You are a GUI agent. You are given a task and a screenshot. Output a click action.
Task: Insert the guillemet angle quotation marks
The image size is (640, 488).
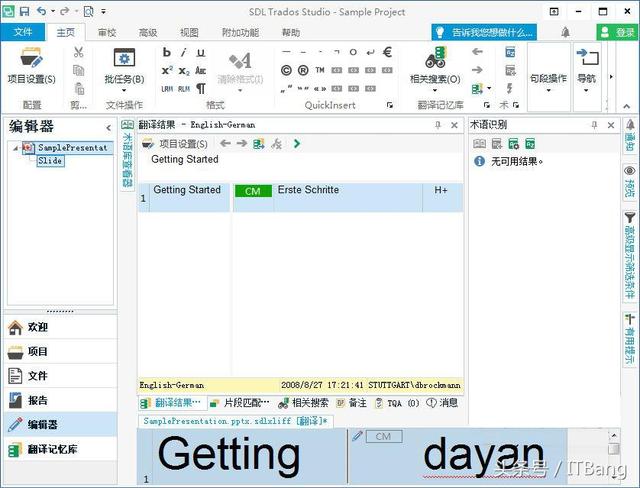coord(320,89)
